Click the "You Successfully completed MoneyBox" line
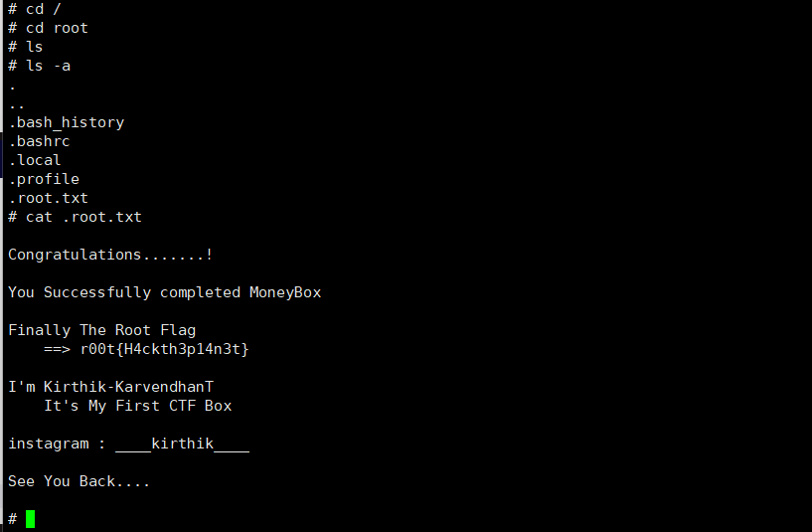 [165, 292]
